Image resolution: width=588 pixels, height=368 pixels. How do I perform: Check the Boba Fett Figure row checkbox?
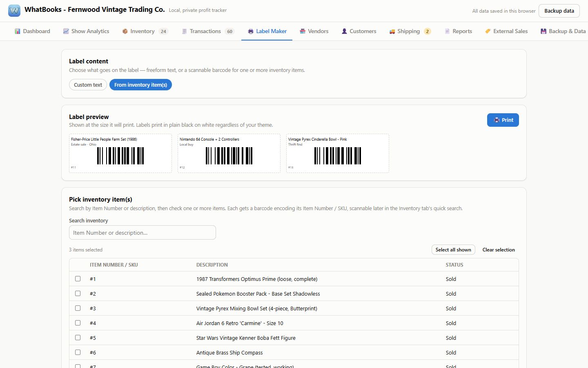point(78,337)
